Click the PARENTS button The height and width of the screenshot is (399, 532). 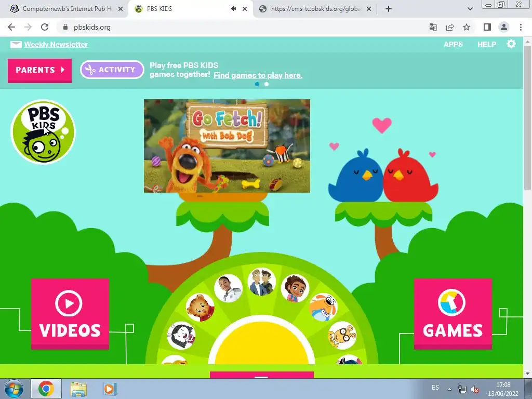[39, 70]
